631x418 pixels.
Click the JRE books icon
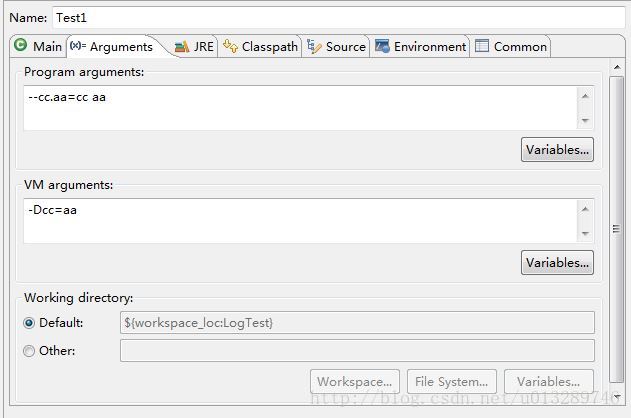point(182,47)
